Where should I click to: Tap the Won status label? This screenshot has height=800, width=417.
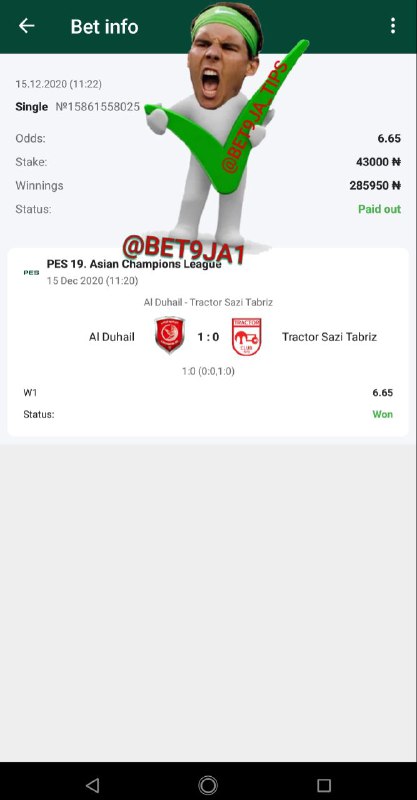coord(382,414)
